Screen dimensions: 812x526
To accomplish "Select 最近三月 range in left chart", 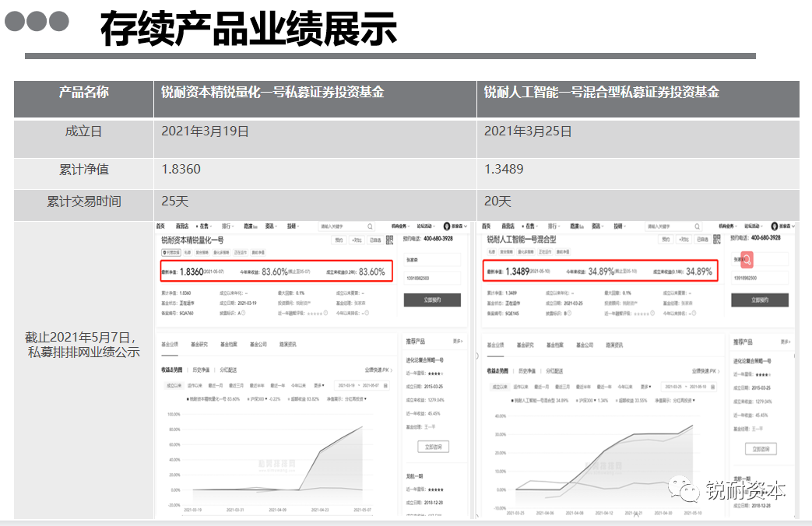I will [236, 386].
